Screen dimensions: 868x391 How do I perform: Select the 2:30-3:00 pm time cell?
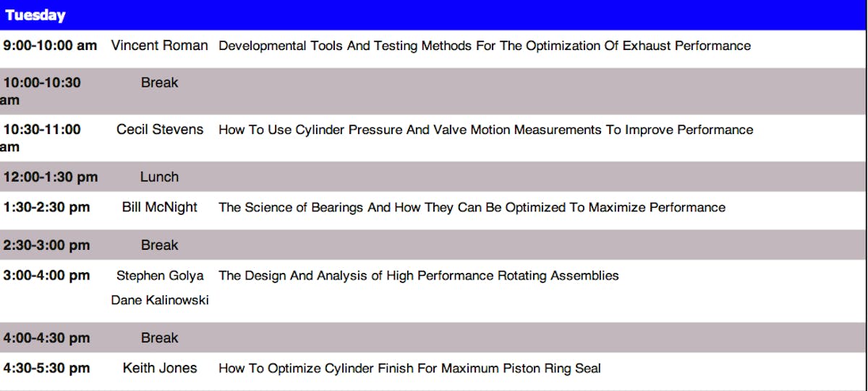click(47, 245)
